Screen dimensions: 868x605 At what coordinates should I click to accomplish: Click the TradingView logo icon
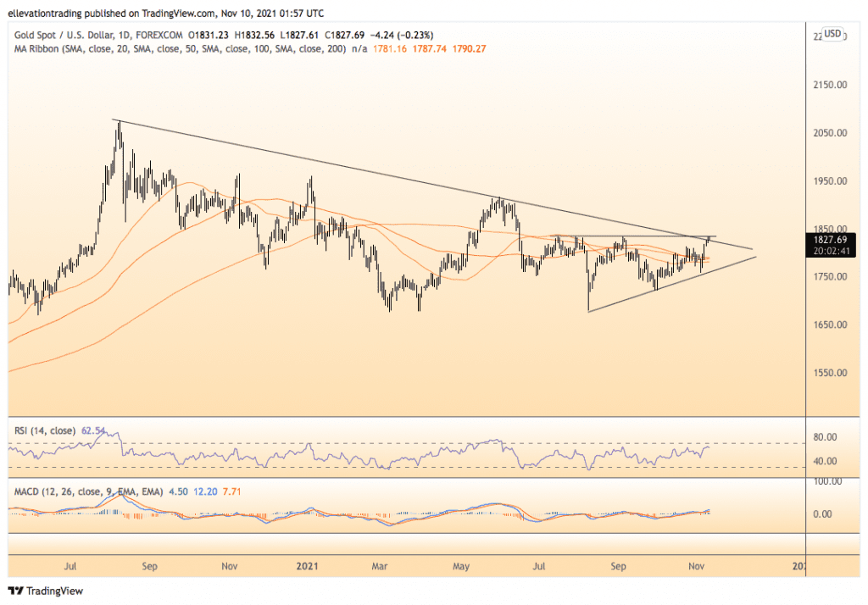(x=15, y=591)
